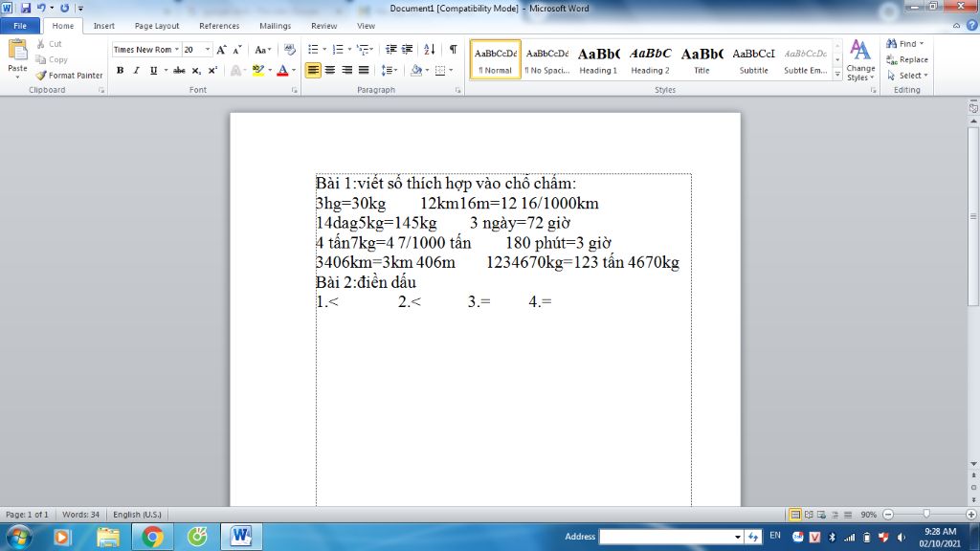Screen dimensions: 980x551
Task: Switch to the View tab
Action: click(366, 26)
